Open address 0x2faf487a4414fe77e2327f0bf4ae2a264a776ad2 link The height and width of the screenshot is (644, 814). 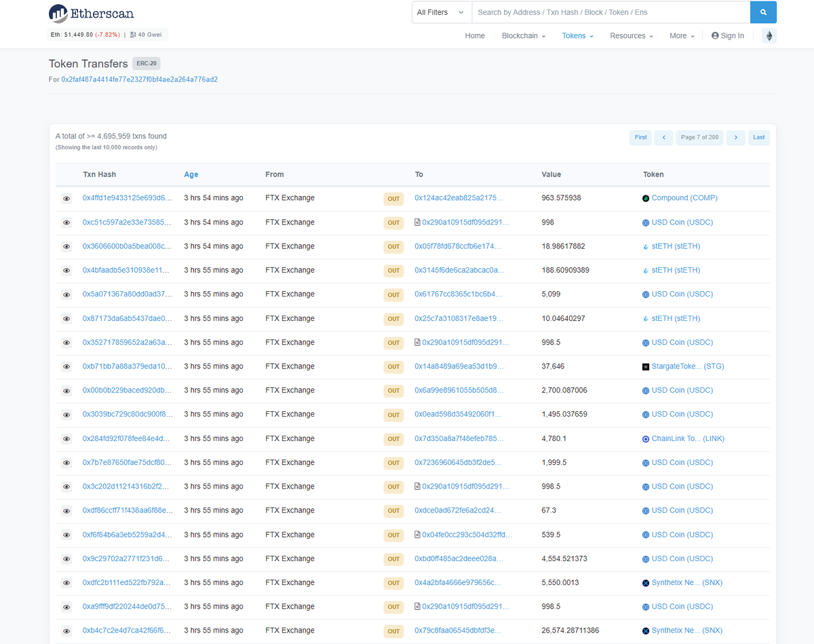140,79
